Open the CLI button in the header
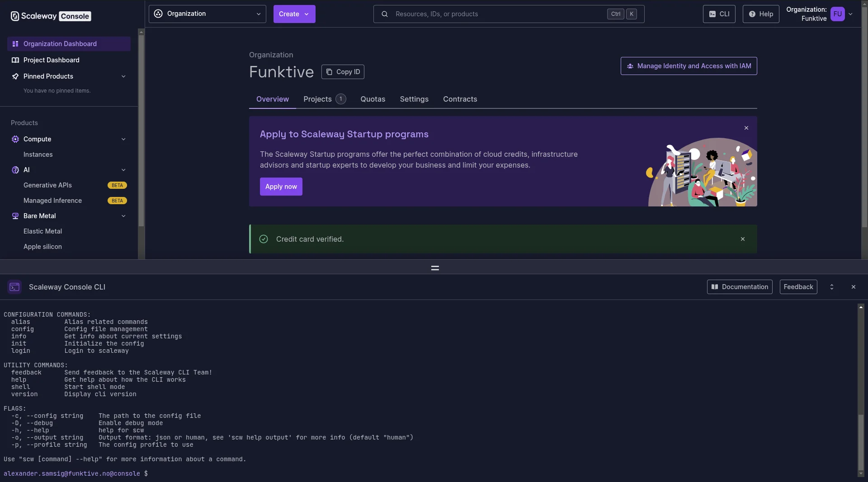This screenshot has width=868, height=482. tap(719, 14)
